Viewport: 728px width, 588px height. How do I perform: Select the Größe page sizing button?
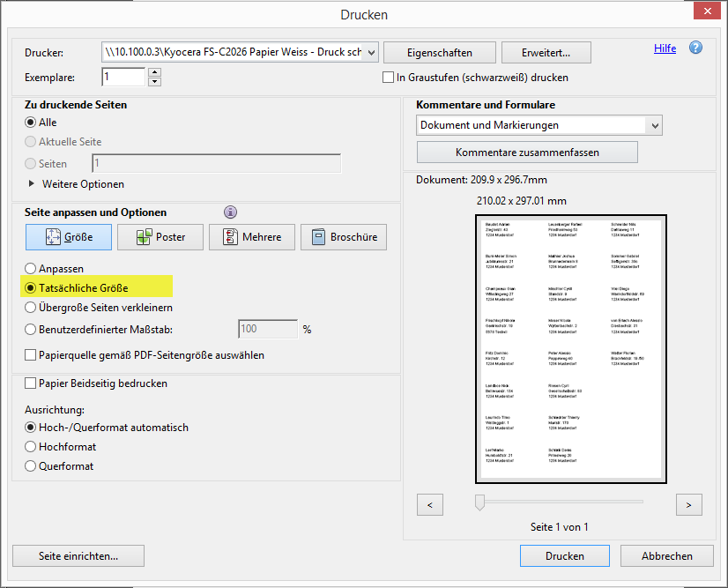(x=69, y=237)
